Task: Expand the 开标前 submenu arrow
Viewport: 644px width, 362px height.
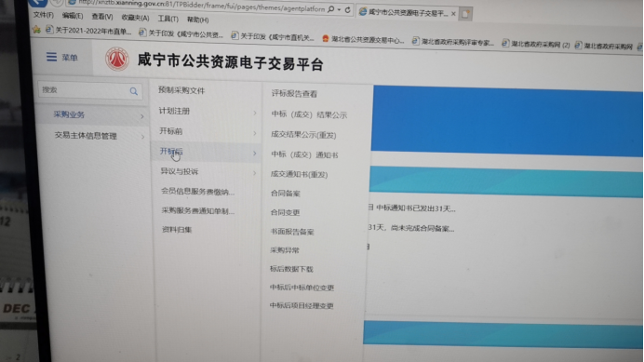Action: click(255, 133)
